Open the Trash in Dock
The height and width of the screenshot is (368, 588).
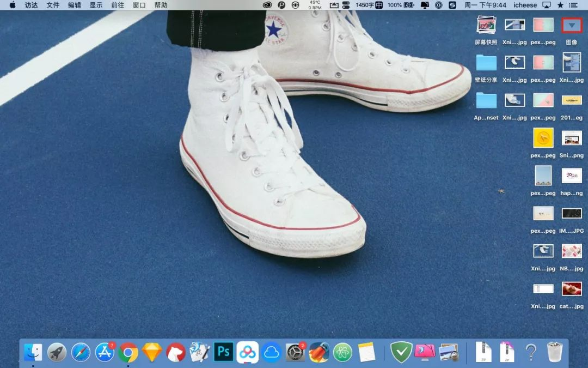coord(554,352)
